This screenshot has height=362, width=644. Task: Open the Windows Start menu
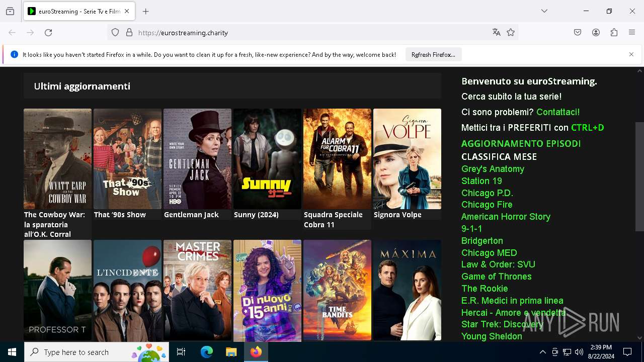pos(12,352)
